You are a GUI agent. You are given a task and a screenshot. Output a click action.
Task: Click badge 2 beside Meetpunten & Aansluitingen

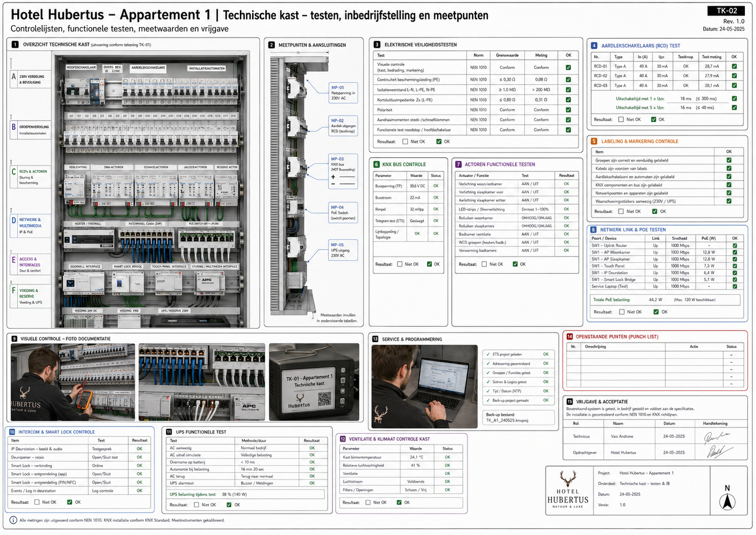click(271, 45)
